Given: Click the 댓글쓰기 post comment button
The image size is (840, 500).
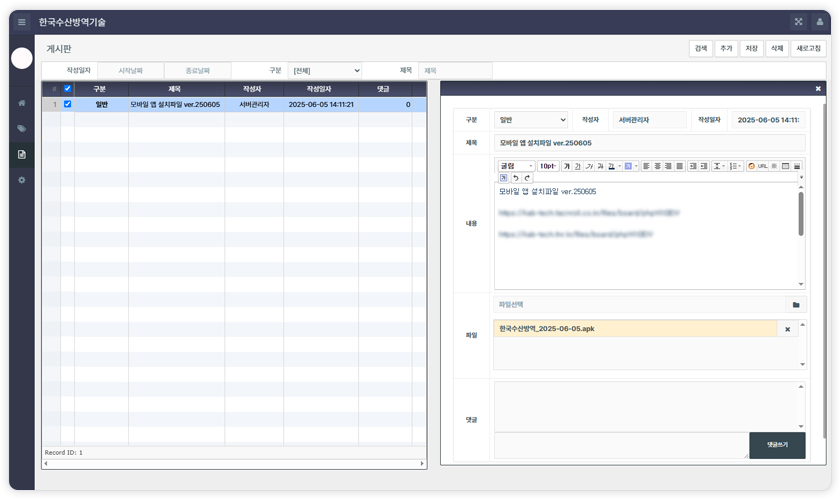Looking at the screenshot, I should click(777, 445).
